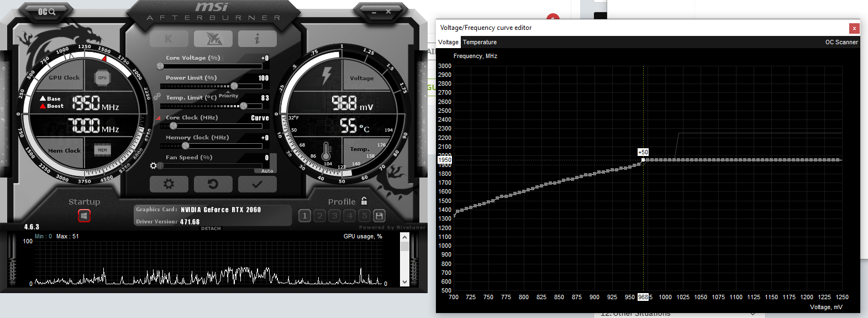
Task: Click the GPU Clock gauge label
Action: tap(64, 78)
